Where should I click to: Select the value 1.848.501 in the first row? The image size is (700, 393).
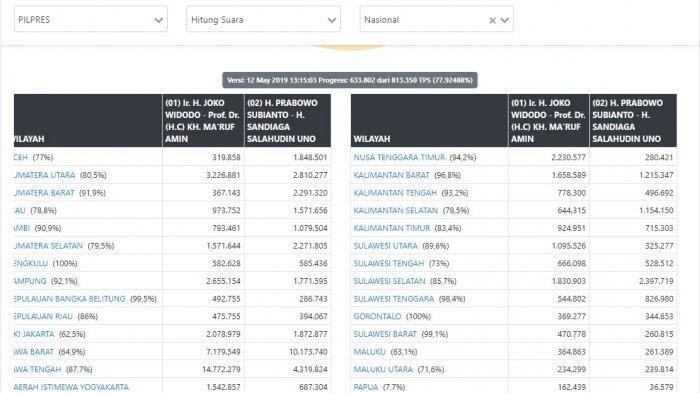[x=310, y=157]
